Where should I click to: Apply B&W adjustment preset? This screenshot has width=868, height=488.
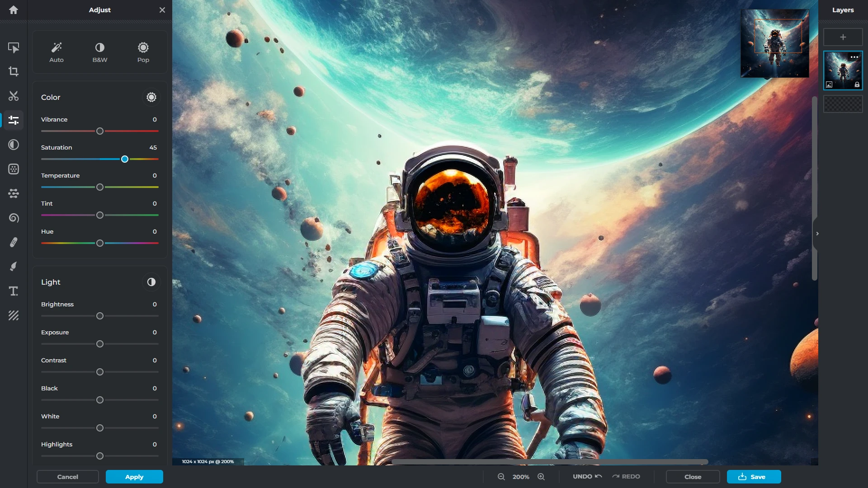click(x=100, y=52)
